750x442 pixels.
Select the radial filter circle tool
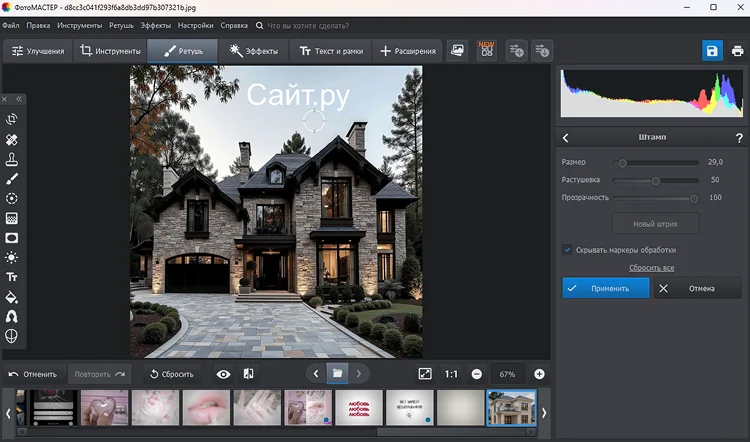pyautogui.click(x=11, y=198)
